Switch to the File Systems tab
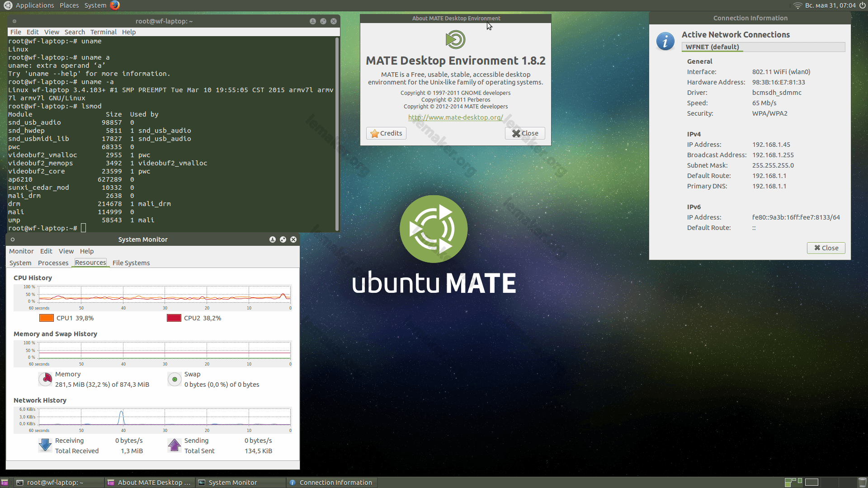Screen dimensions: 868x488 [x=131, y=263]
